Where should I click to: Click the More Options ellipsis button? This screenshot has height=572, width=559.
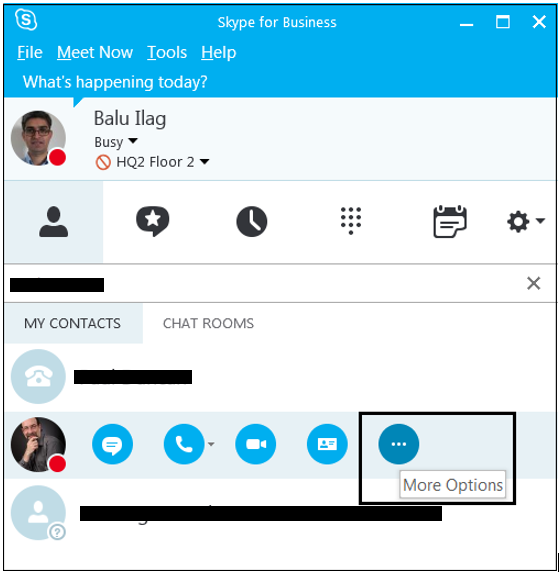[x=399, y=444]
